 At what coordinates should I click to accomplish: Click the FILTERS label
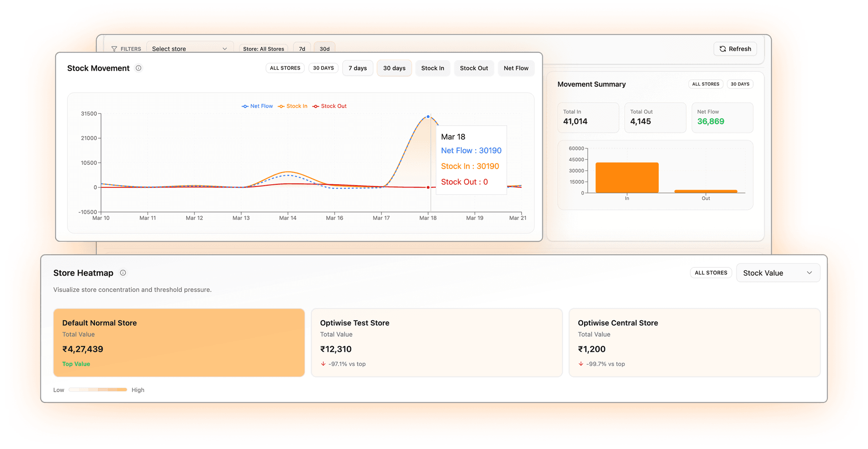[x=131, y=49]
